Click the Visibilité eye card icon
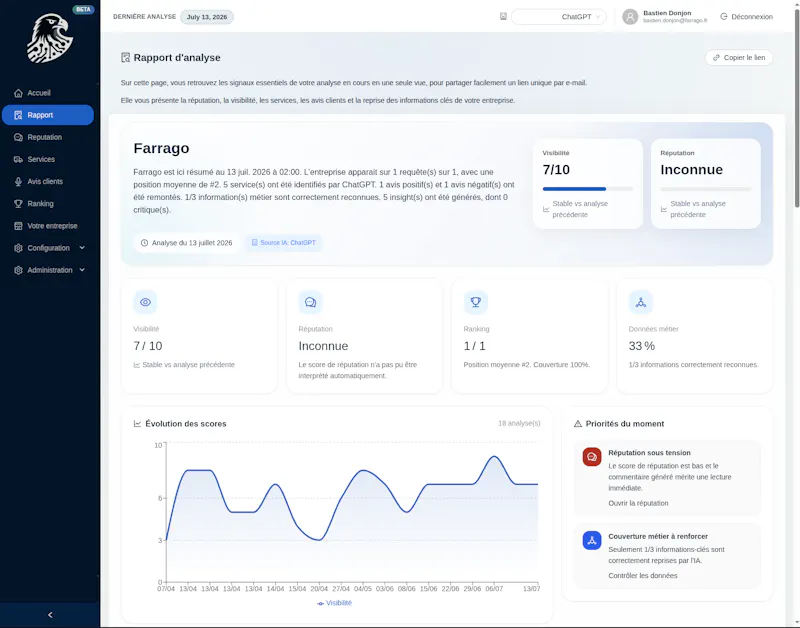The height and width of the screenshot is (628, 800). click(x=145, y=302)
